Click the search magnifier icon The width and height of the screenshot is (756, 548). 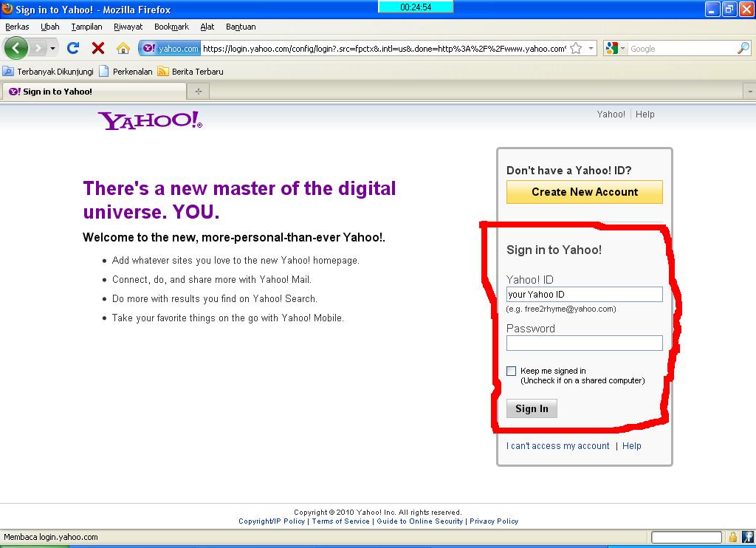(x=743, y=48)
